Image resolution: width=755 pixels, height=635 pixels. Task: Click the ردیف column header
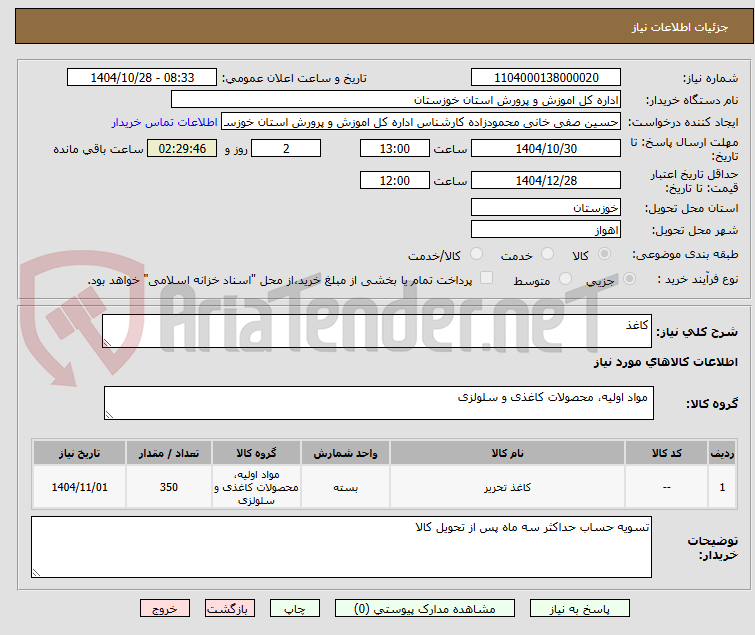coord(722,453)
